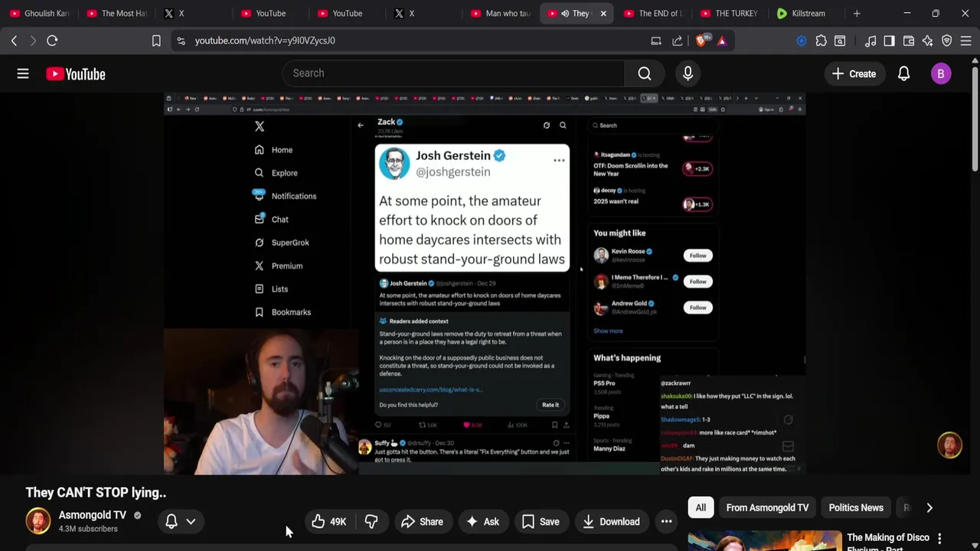Open Leo AI sparkle icon
This screenshot has width=980, height=551.
928,41
